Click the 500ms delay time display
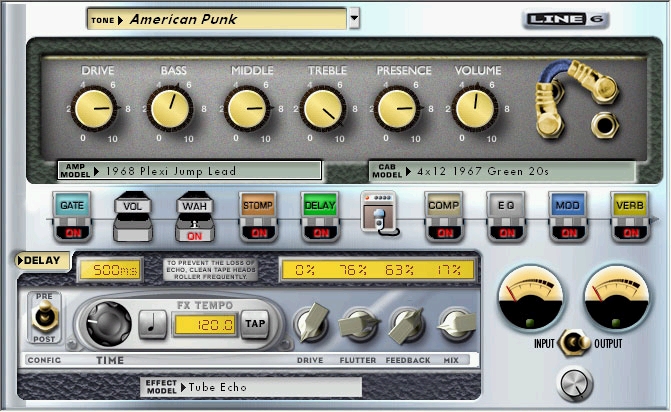 click(x=110, y=270)
